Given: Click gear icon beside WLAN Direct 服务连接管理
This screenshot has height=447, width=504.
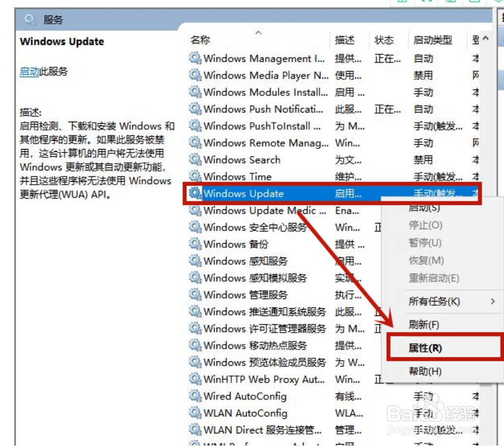Looking at the screenshot, I should pyautogui.click(x=195, y=430).
